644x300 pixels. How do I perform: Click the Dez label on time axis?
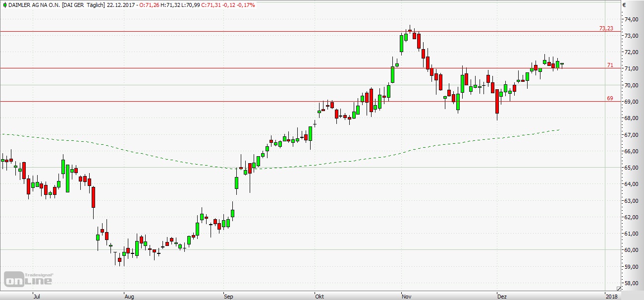(501, 297)
